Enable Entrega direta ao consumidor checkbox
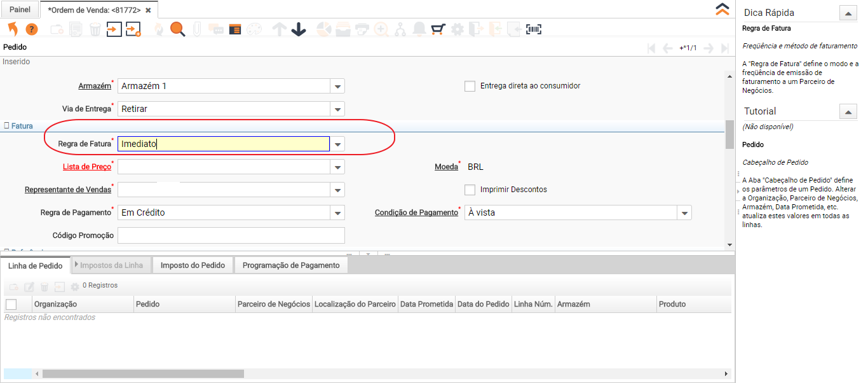 tap(470, 87)
